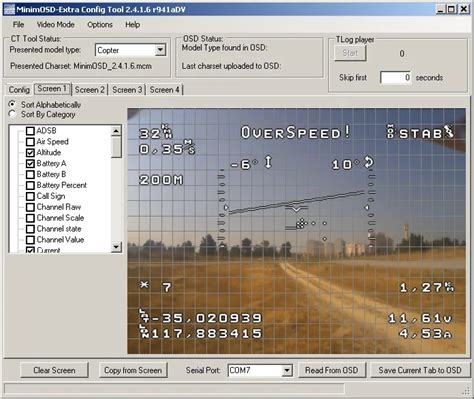This screenshot has width=474, height=399.
Task: Open the Video Mode menu
Action: coord(56,24)
